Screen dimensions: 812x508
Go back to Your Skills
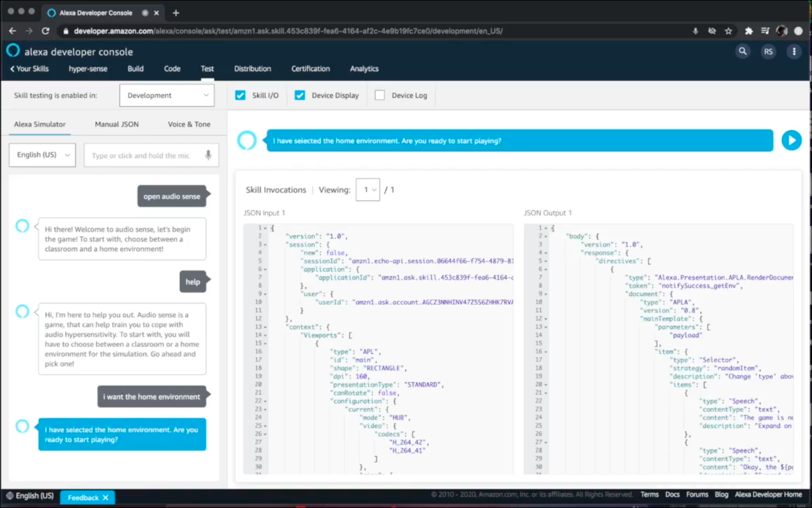click(x=29, y=69)
